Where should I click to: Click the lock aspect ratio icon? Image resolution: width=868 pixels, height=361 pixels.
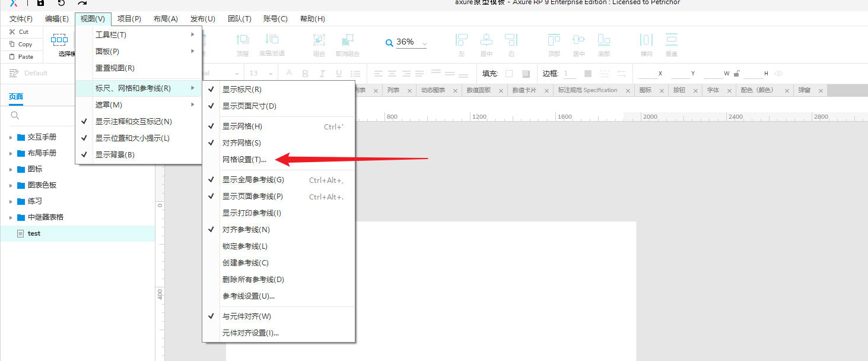[x=736, y=74]
